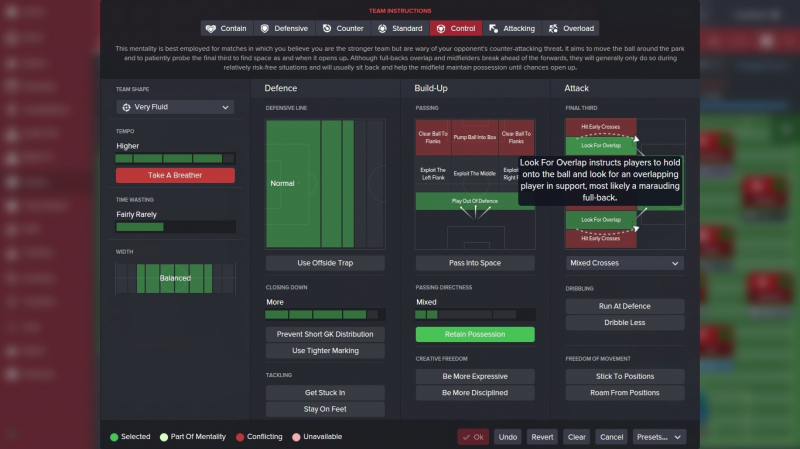The image size is (800, 449).
Task: Click the Attacking mentality icon
Action: click(493, 29)
